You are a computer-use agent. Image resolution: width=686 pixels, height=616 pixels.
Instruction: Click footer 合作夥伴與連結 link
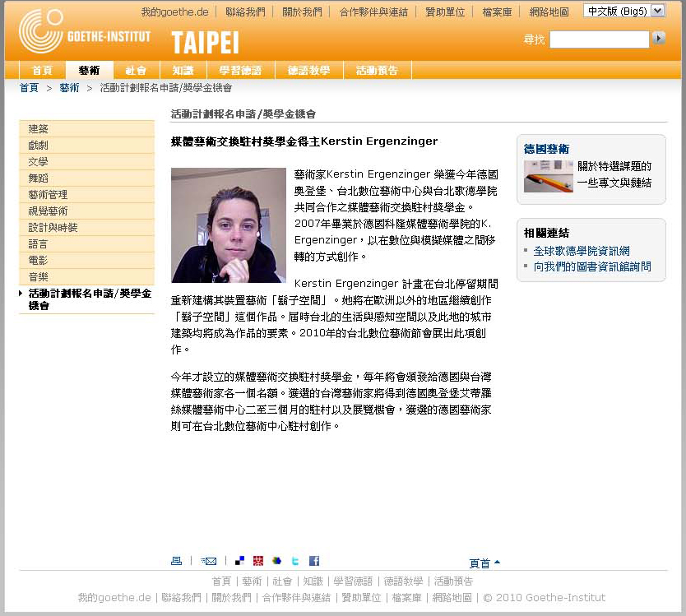click(x=296, y=598)
